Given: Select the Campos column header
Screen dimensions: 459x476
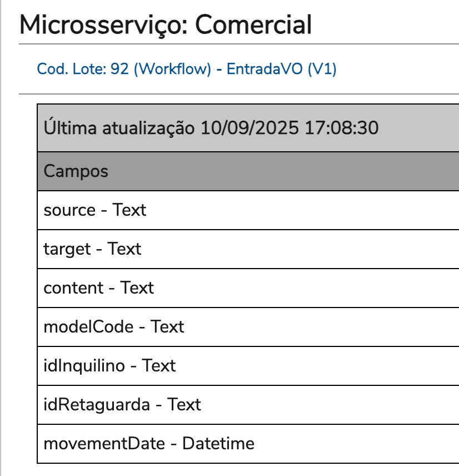Looking at the screenshot, I should tap(76, 171).
